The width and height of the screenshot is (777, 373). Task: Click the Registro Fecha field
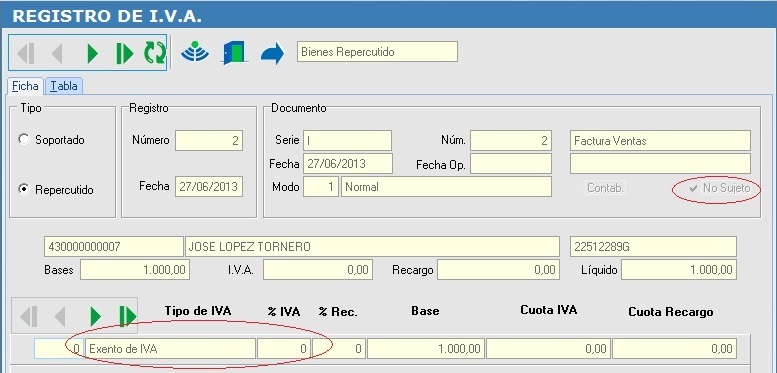pos(209,187)
